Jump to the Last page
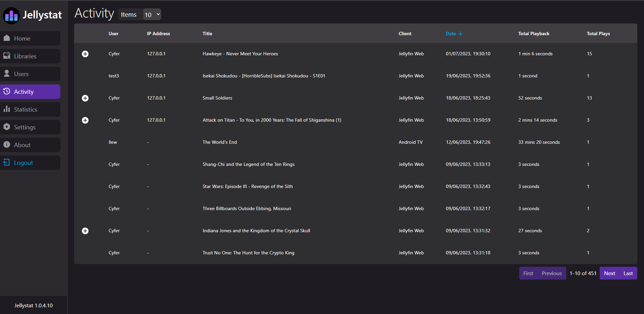644x314 pixels. click(x=628, y=273)
